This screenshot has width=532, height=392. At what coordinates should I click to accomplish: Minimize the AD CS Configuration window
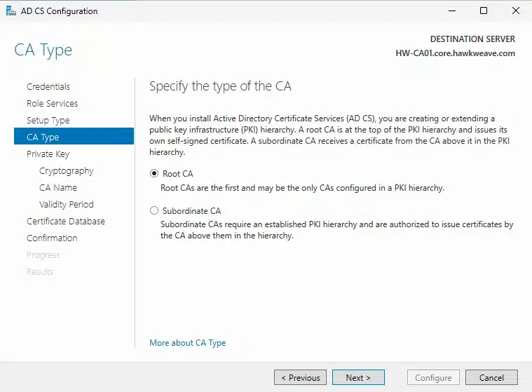tap(451, 11)
